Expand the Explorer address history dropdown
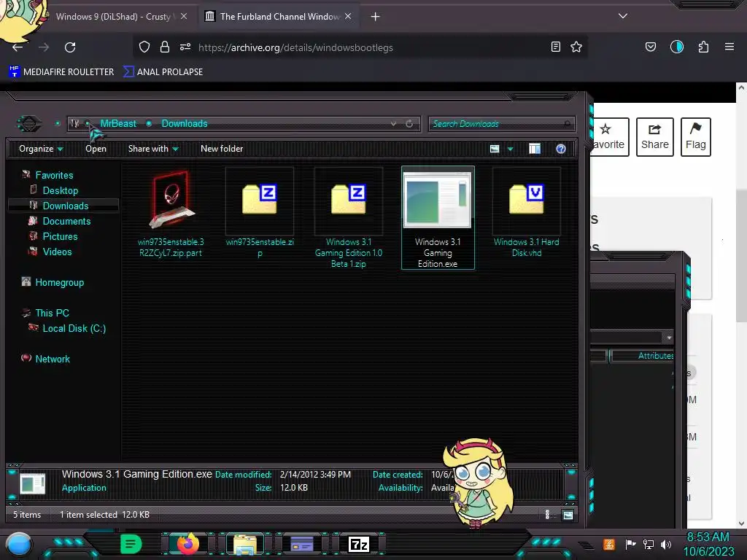747x560 pixels. point(393,124)
